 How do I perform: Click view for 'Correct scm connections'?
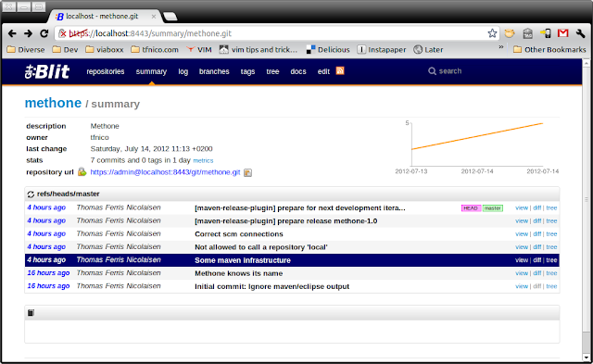click(x=522, y=234)
